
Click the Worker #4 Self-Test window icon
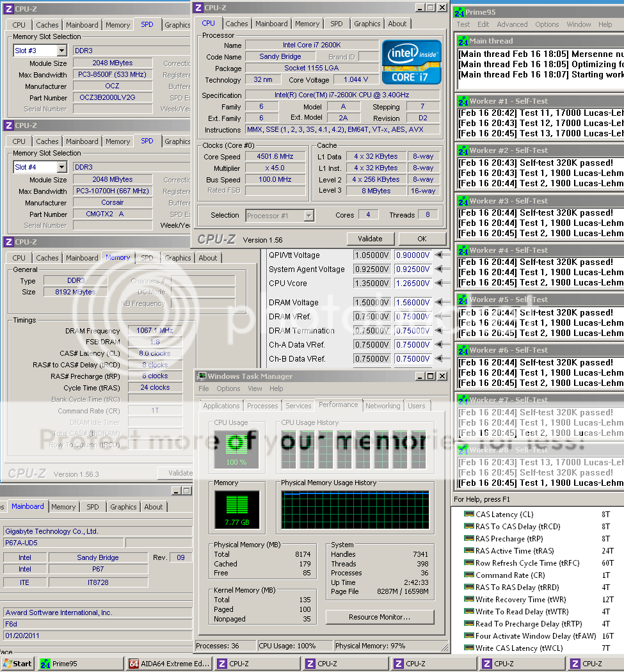(x=462, y=250)
